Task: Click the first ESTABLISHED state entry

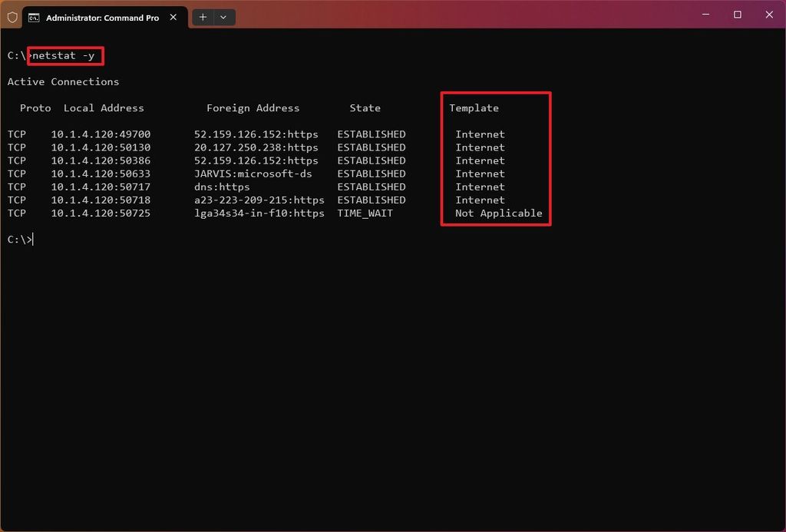Action: coord(372,134)
